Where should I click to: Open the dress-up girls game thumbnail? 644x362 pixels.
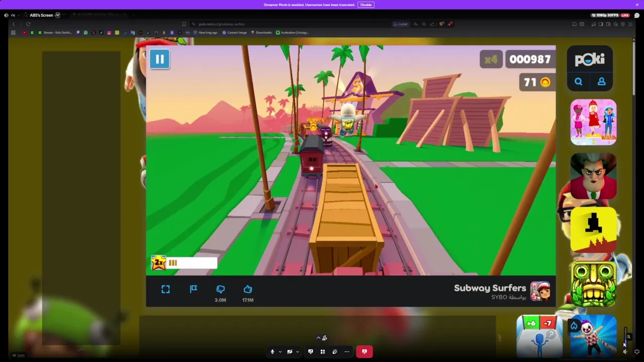[x=593, y=122]
